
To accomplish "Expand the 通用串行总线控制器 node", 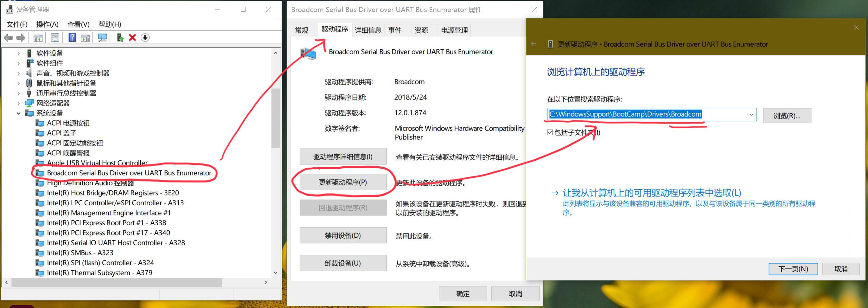I will [x=19, y=93].
